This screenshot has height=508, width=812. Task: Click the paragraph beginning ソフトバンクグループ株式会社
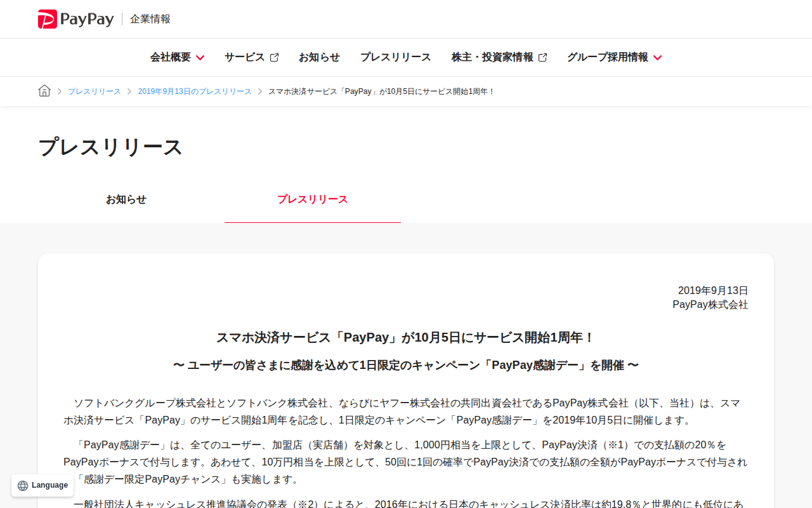(x=406, y=411)
